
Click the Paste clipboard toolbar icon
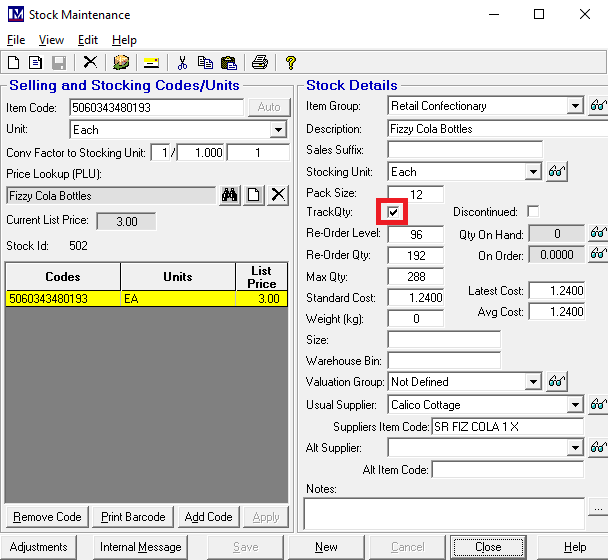pyautogui.click(x=228, y=62)
